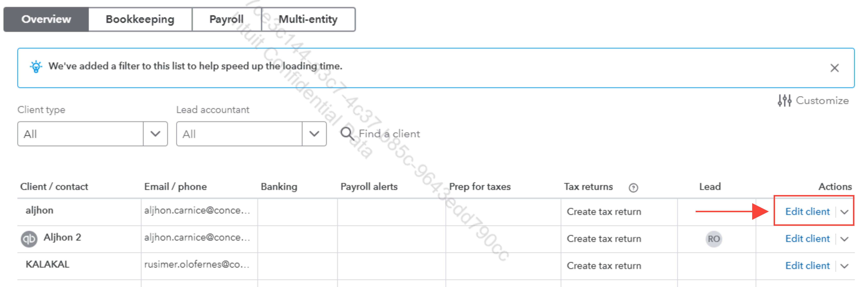Image resolution: width=868 pixels, height=287 pixels.
Task: Dismiss the filter notice banner
Action: click(834, 68)
